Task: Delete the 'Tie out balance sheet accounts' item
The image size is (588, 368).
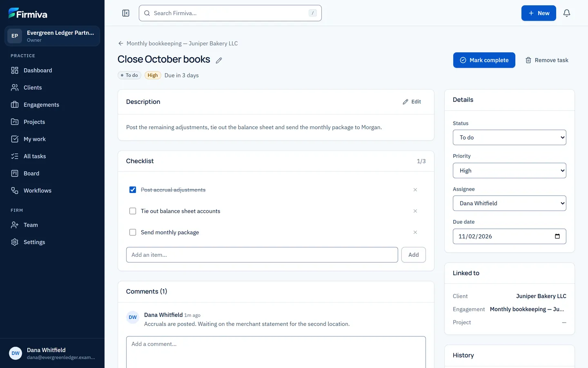Action: coord(415,211)
